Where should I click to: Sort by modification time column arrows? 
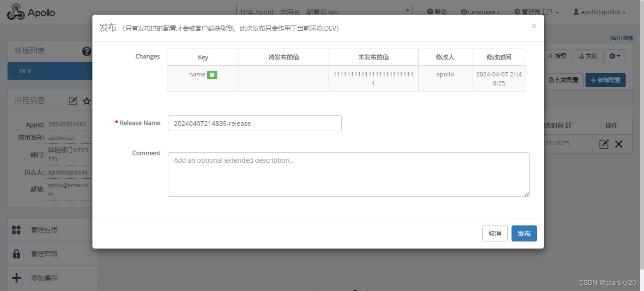(x=568, y=125)
